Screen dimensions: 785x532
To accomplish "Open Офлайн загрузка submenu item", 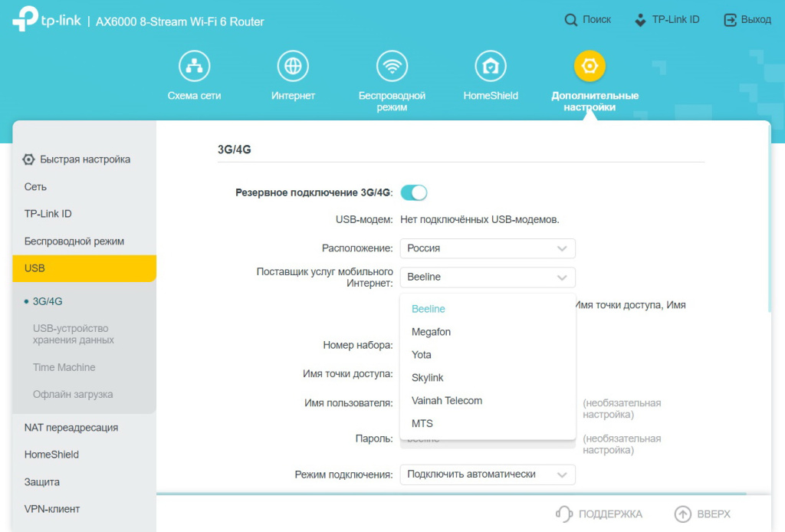I will (73, 394).
